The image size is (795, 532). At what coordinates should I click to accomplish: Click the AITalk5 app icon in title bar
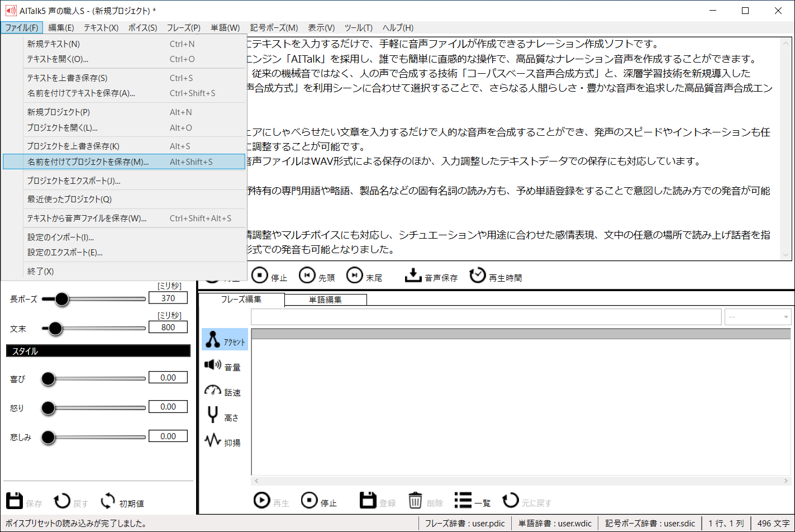pyautogui.click(x=11, y=11)
